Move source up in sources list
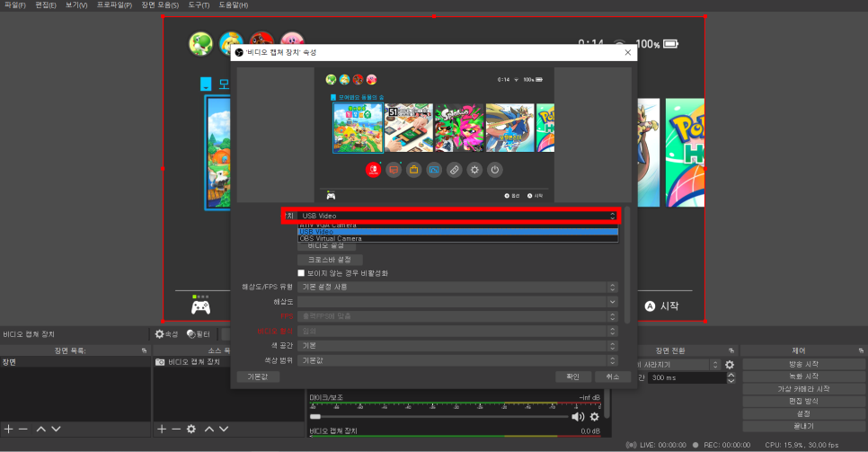Viewport: 868px width, 452px height. coord(209,429)
